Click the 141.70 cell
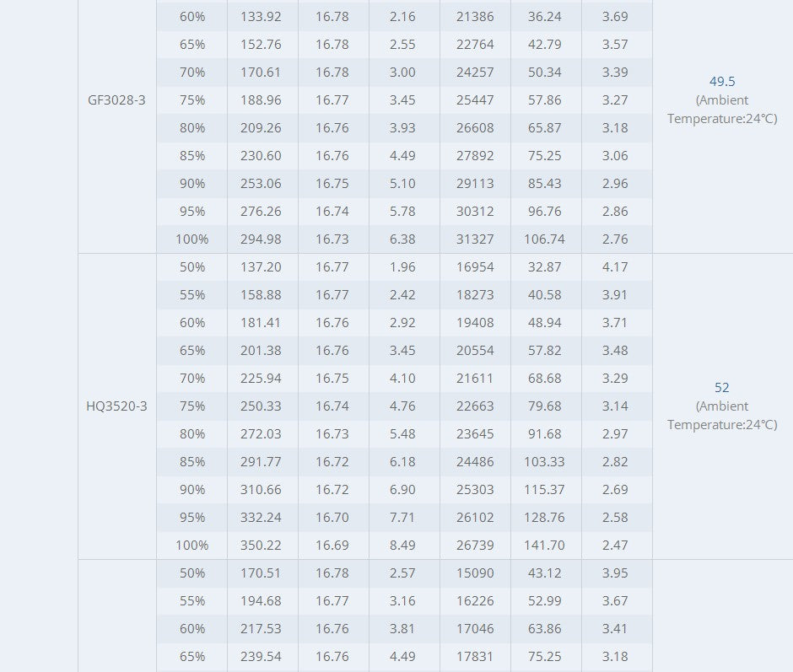 tap(546, 546)
